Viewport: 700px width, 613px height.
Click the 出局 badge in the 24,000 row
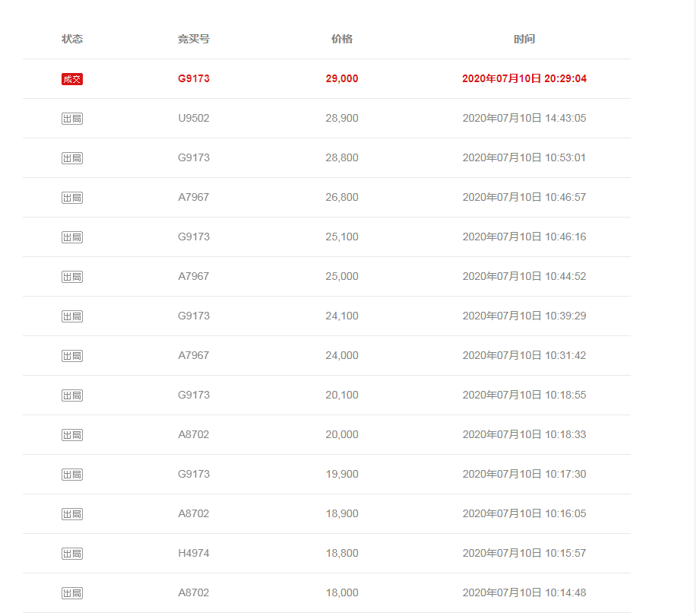[x=72, y=356]
